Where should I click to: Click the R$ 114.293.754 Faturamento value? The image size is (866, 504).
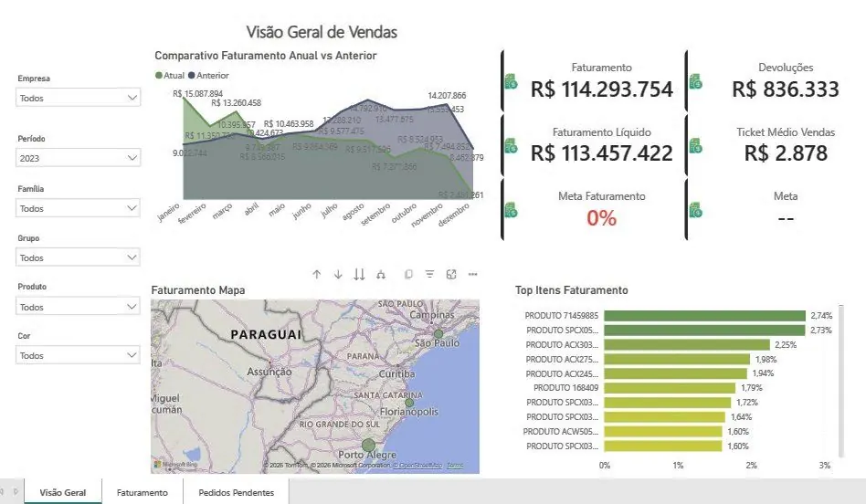coord(601,89)
